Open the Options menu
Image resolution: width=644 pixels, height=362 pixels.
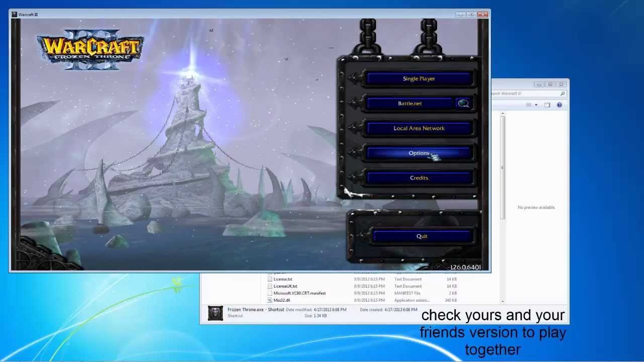419,153
